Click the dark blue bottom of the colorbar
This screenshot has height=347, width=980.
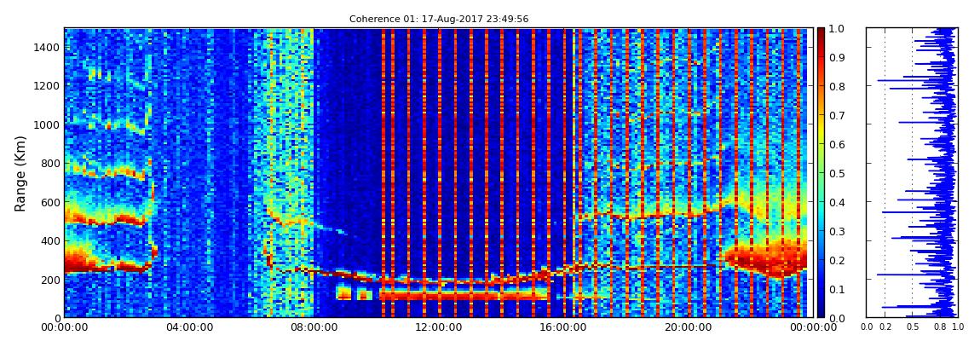coord(821,313)
